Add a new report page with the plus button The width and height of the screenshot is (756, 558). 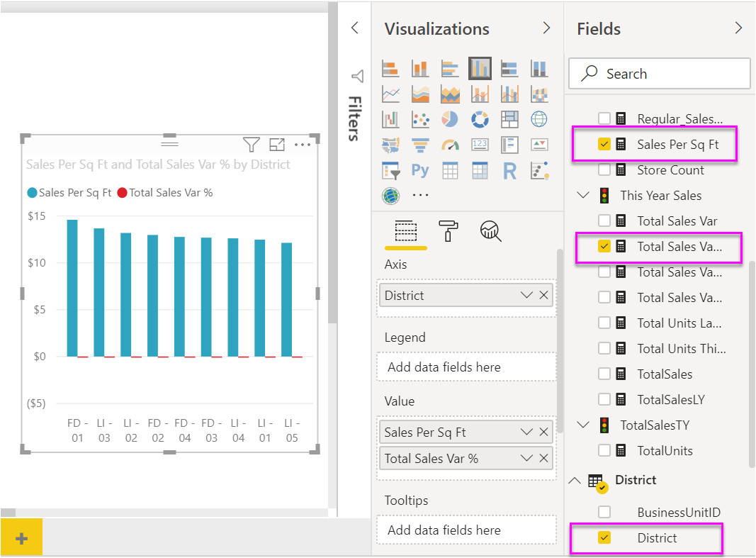pos(21,537)
